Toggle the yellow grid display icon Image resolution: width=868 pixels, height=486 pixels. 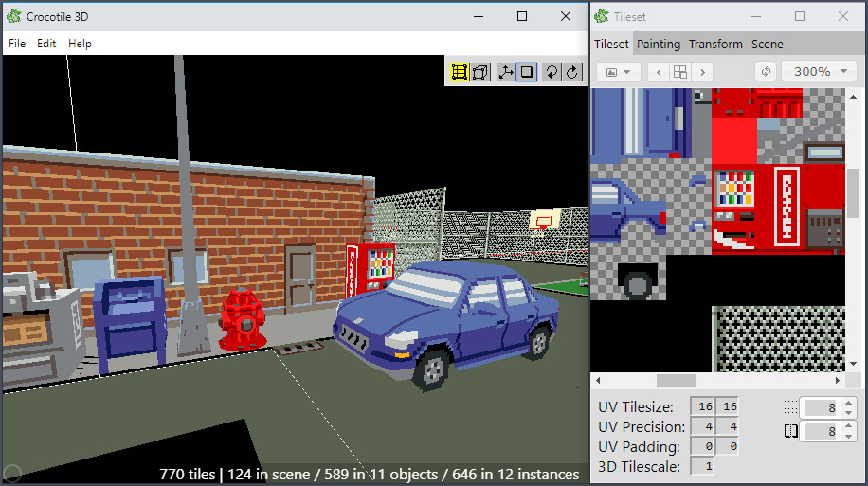click(460, 72)
